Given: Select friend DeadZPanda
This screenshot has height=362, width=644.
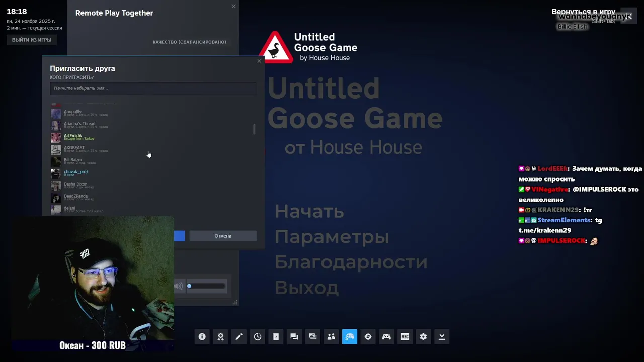Looking at the screenshot, I should click(x=151, y=198).
